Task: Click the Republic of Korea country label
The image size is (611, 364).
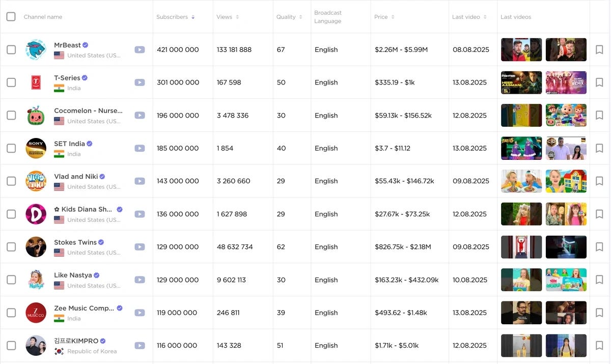Action: click(x=92, y=351)
